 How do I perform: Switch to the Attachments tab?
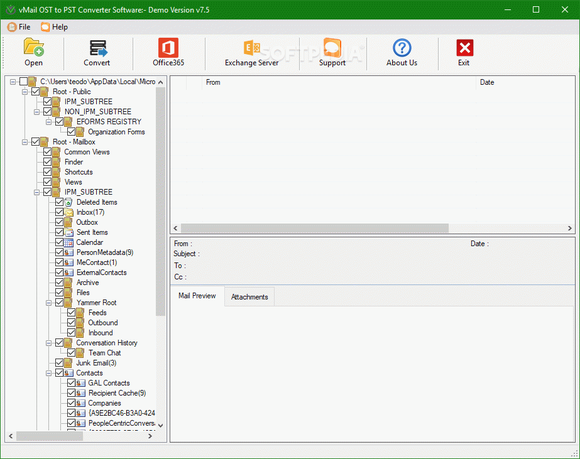point(249,297)
